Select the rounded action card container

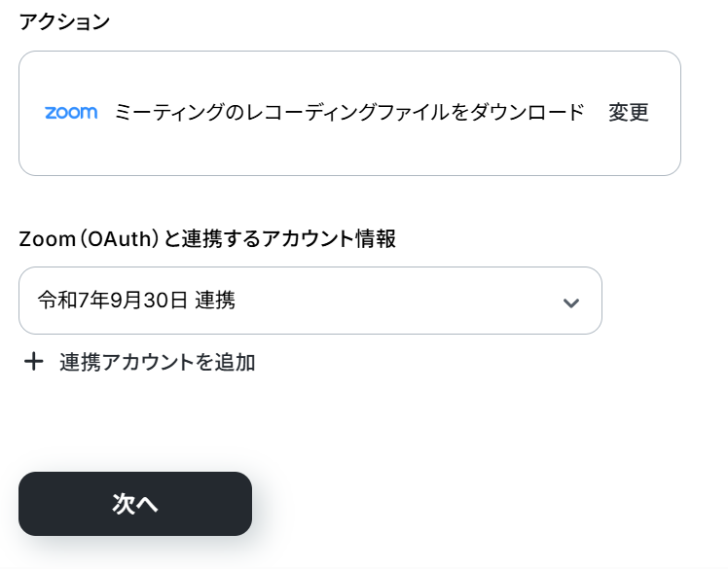click(x=349, y=113)
